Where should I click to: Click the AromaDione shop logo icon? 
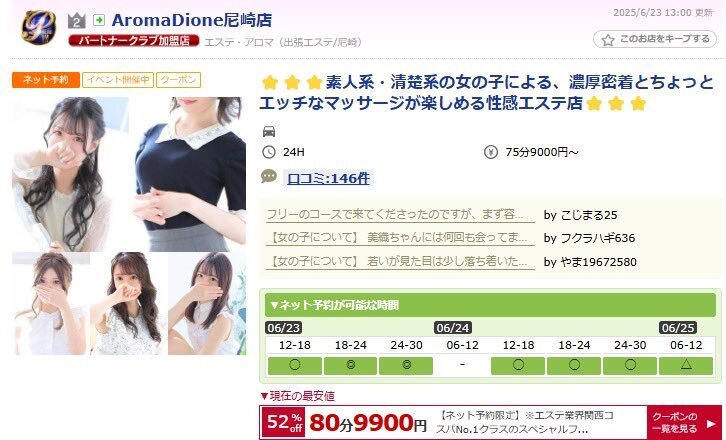(x=39, y=28)
